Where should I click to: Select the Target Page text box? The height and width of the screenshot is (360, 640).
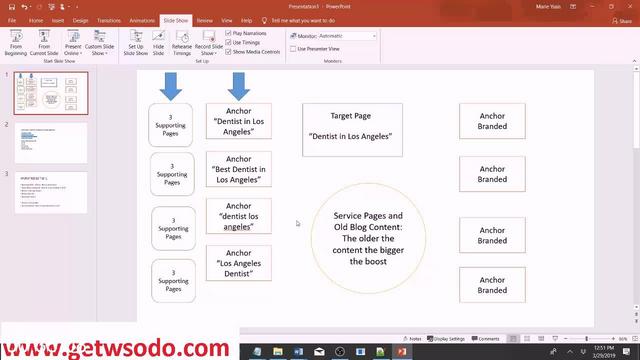pyautogui.click(x=352, y=130)
